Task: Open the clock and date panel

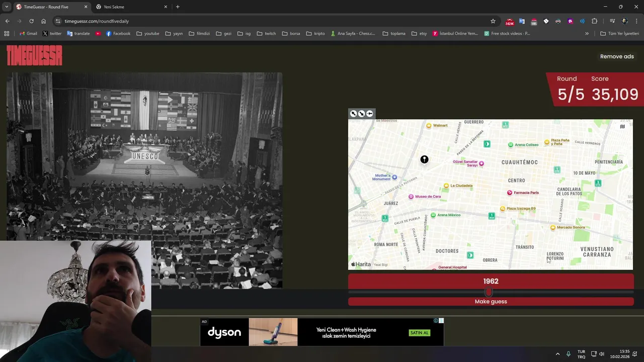Action: coord(620,354)
